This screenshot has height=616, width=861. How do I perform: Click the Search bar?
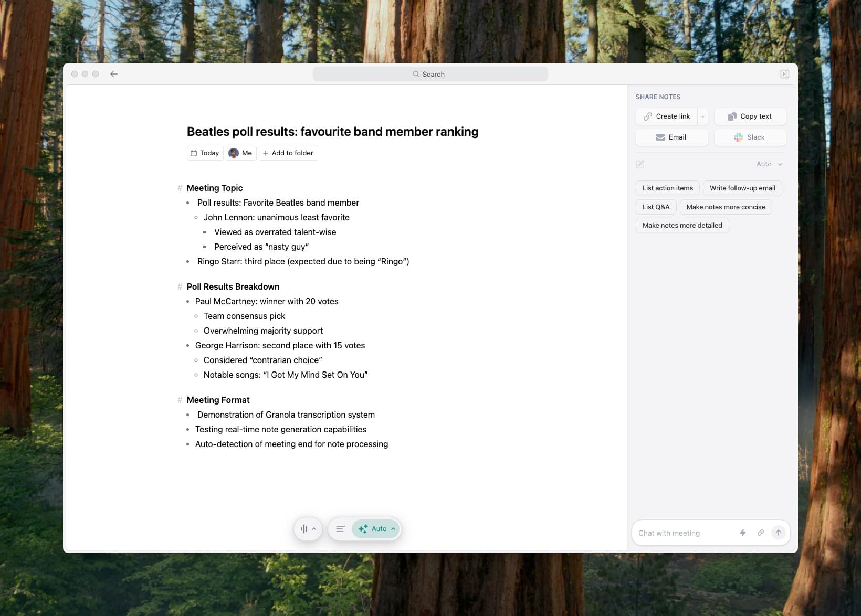(x=430, y=74)
